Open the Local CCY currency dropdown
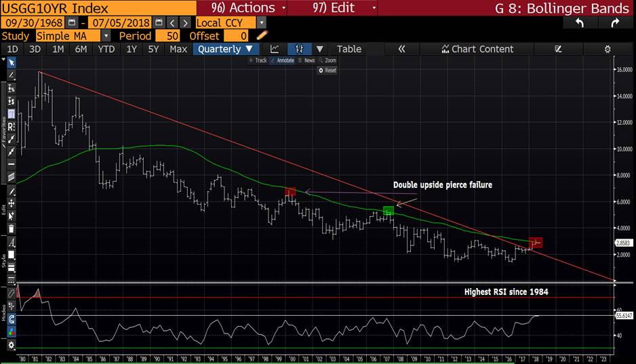Image resolution: width=636 pixels, height=364 pixels. point(262,22)
